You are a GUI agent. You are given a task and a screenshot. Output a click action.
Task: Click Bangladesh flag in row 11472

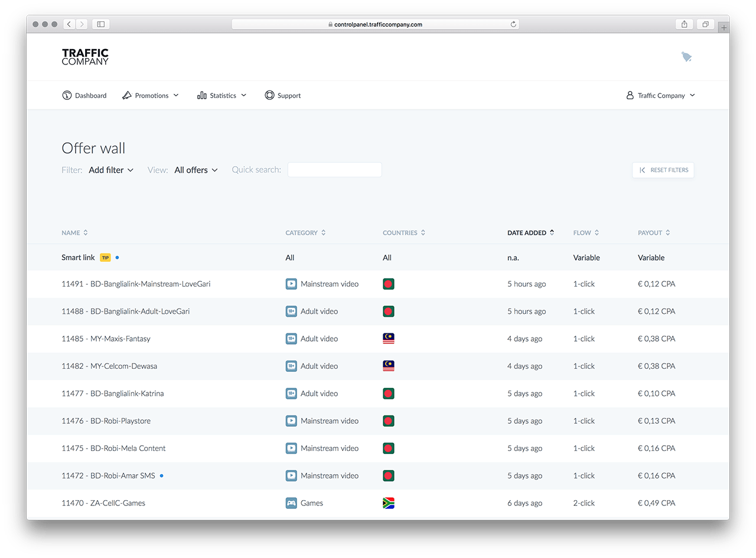389,475
